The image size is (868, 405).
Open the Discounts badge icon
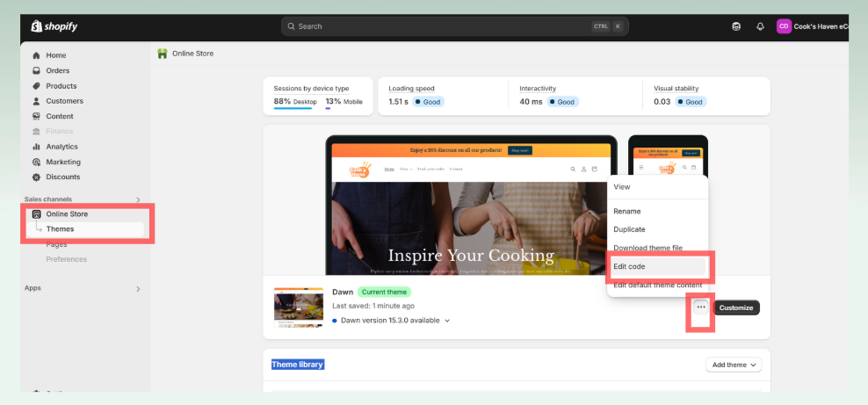(37, 177)
